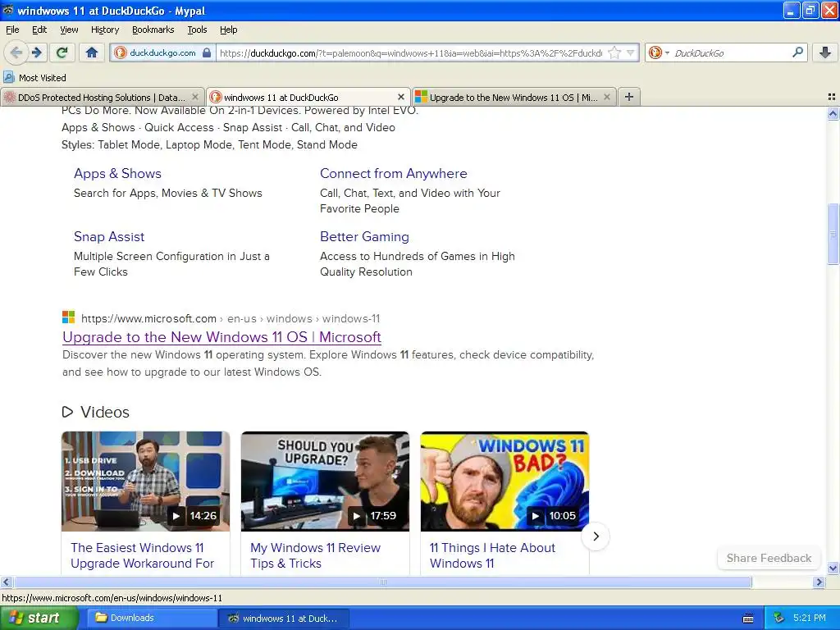Click the padlock site security icon
This screenshot has width=840, height=630.
pyautogui.click(x=207, y=52)
